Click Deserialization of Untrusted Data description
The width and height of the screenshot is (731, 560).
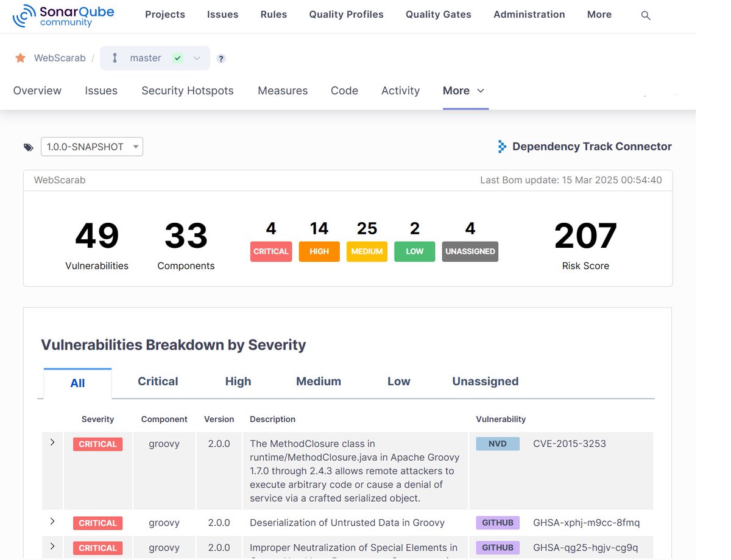(347, 523)
